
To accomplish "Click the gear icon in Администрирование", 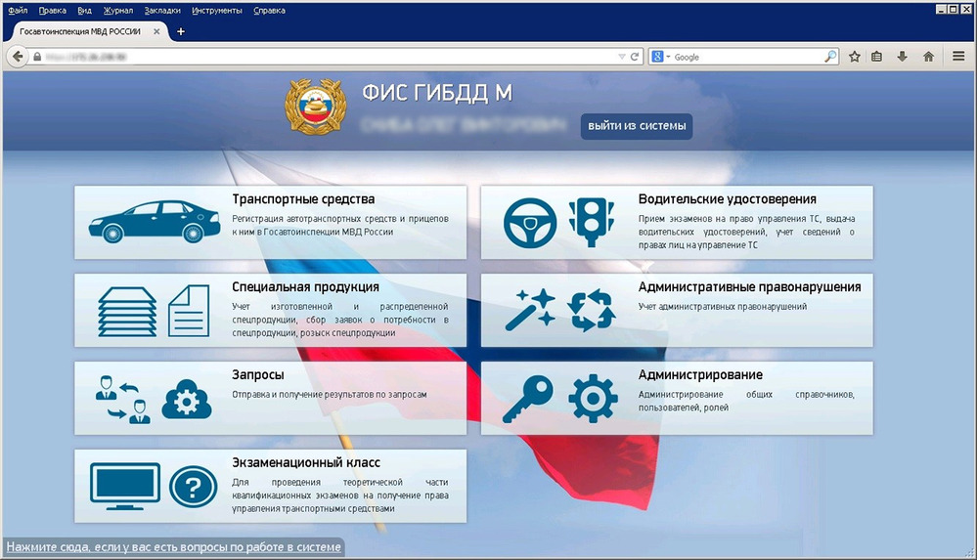I will pyautogui.click(x=593, y=399).
